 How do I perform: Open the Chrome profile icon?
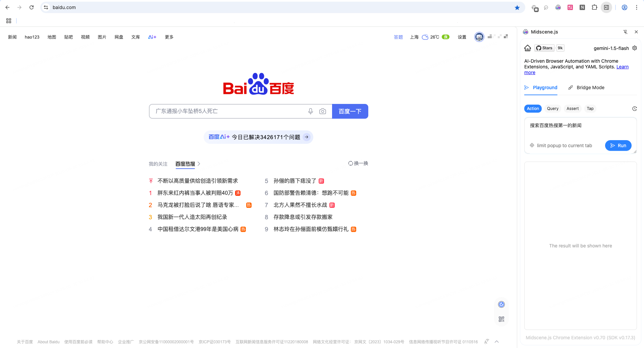(625, 7)
